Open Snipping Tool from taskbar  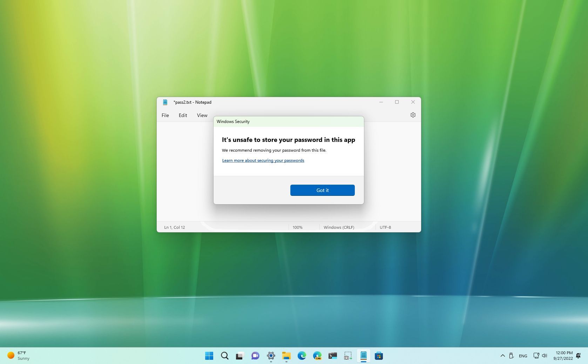(347, 356)
